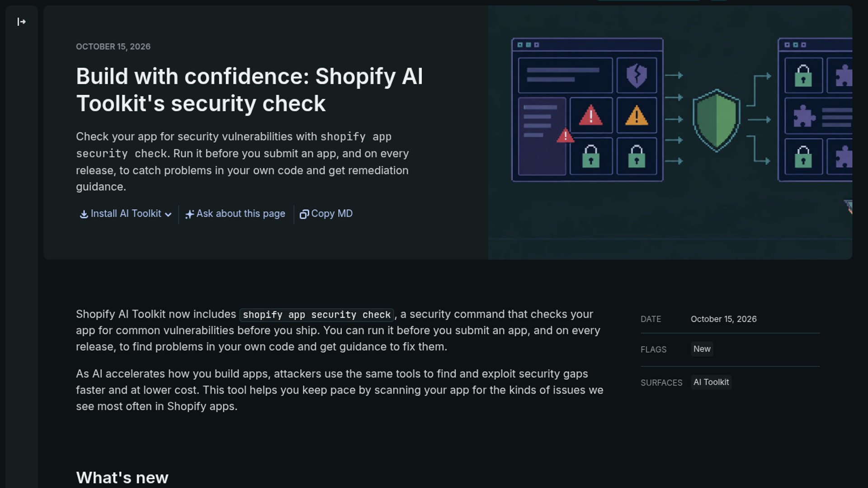Select the New flag badge

[702, 349]
